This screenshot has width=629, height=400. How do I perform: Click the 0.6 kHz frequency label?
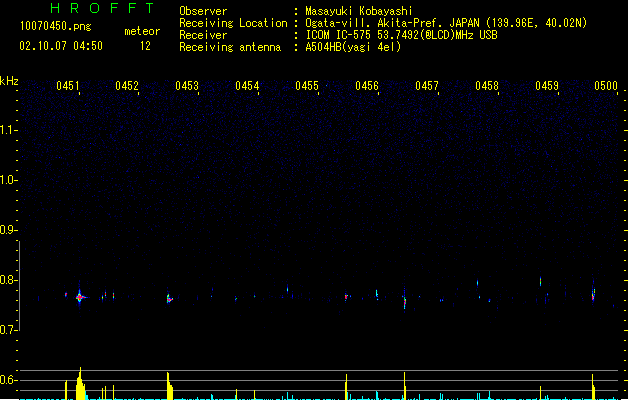click(8, 380)
